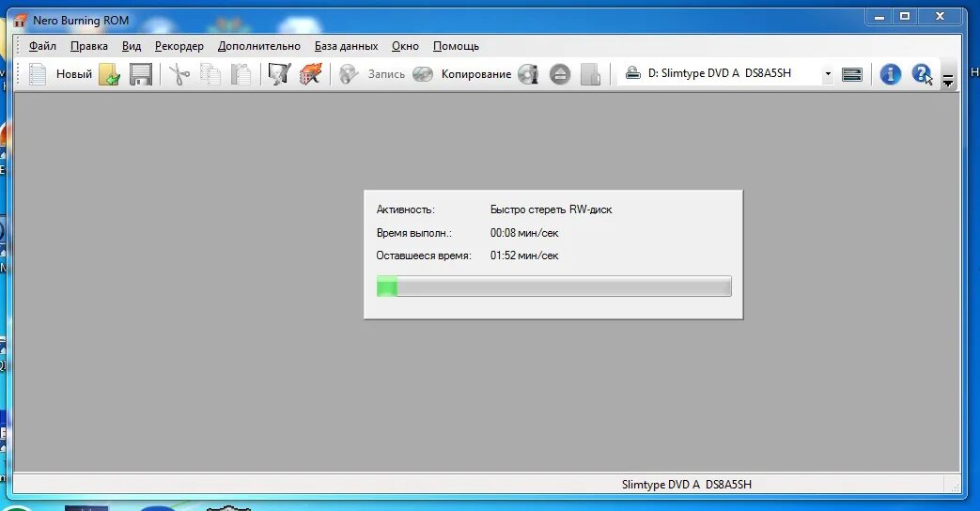
Task: Click the burning building Nero Express icon
Action: pyautogui.click(x=311, y=74)
